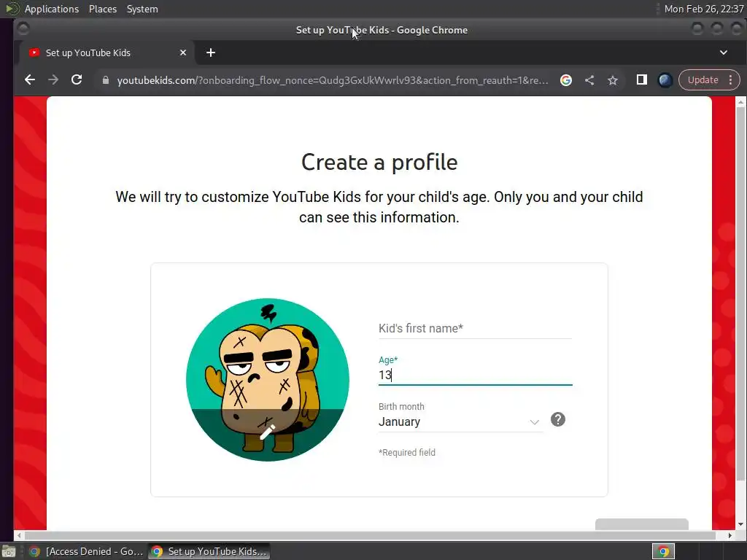Click the partially visible gray button at bottom

[642, 524]
